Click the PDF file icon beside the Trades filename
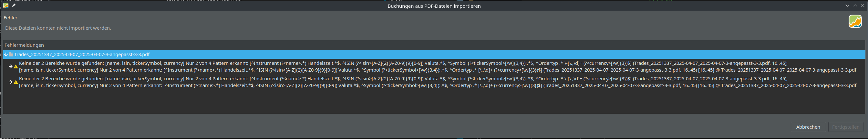Screen dimensions: 868x139 coord(11,54)
